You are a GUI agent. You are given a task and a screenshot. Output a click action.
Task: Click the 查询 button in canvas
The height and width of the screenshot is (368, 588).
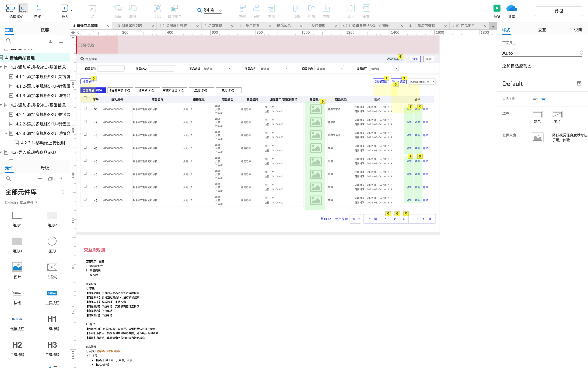[x=415, y=59]
